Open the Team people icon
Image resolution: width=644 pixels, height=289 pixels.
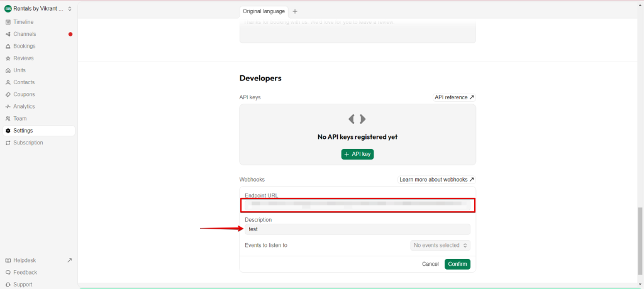pos(8,119)
